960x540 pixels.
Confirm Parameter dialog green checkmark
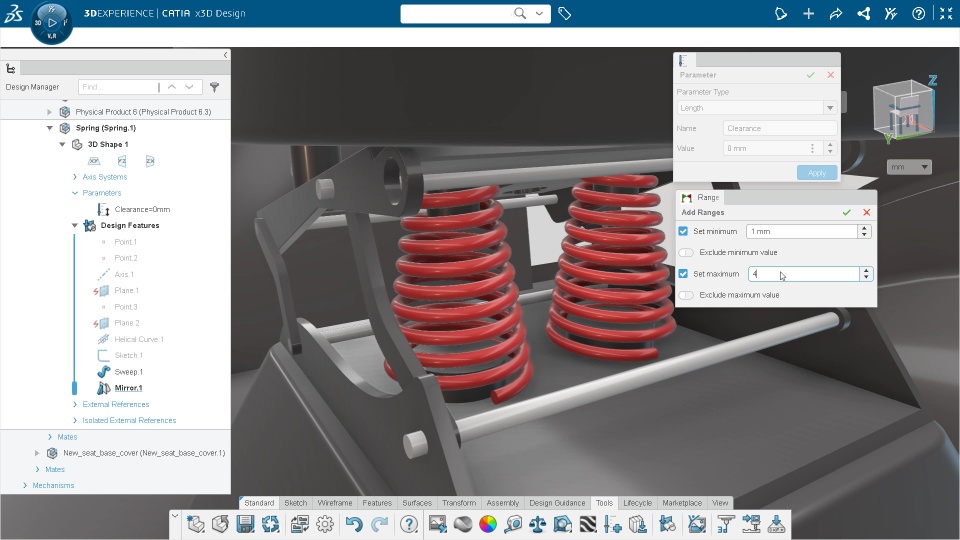click(x=811, y=75)
